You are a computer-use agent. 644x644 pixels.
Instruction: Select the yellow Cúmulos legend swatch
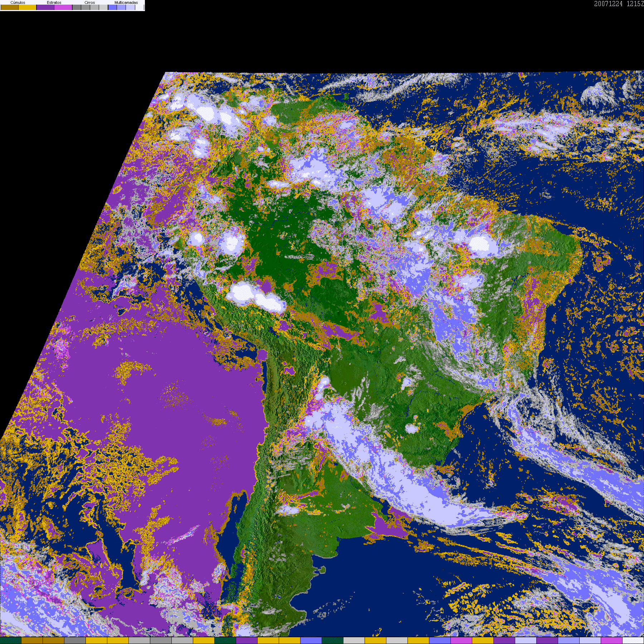(x=28, y=7)
